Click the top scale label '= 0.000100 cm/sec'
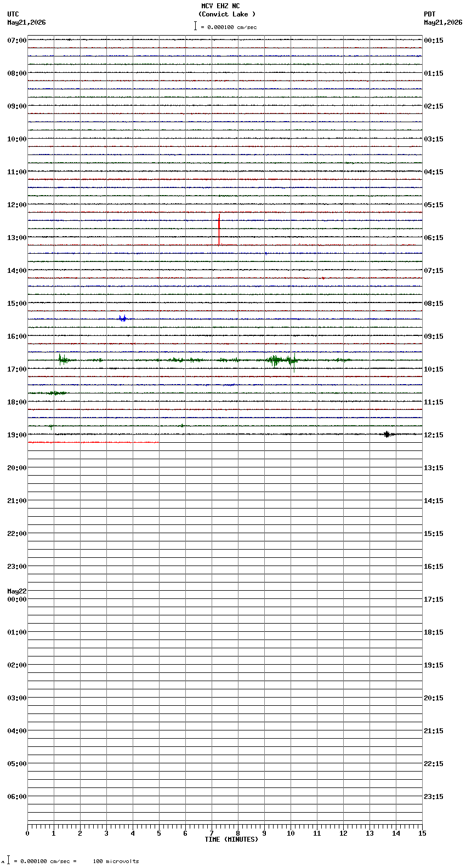Screen dimensions: 466x868 [x=229, y=27]
